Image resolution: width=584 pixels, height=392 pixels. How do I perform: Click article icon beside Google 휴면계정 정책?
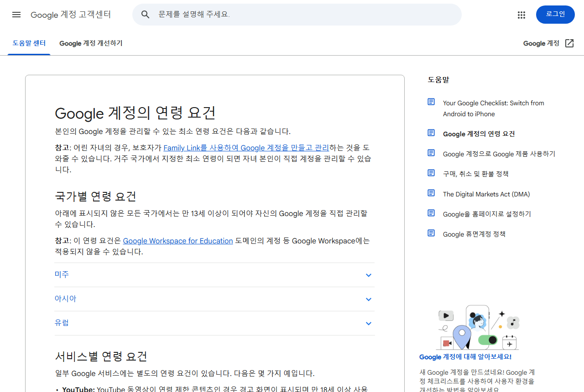point(431,233)
